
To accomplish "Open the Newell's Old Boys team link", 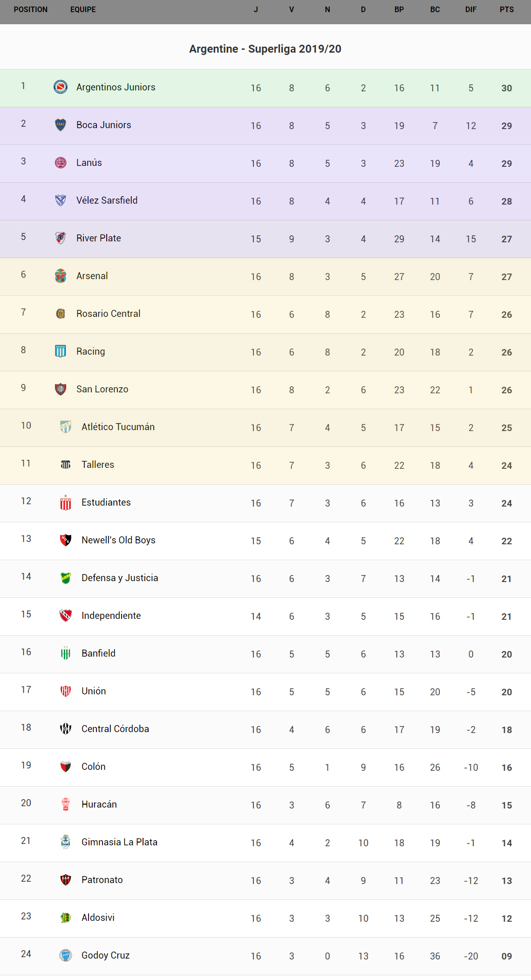I will point(118,540).
